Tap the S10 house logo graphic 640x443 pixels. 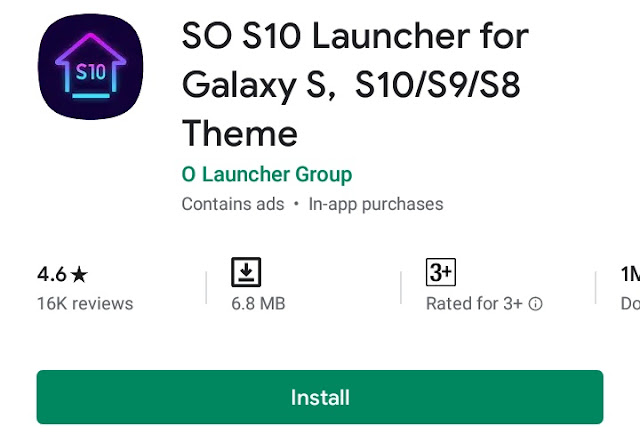click(x=91, y=66)
